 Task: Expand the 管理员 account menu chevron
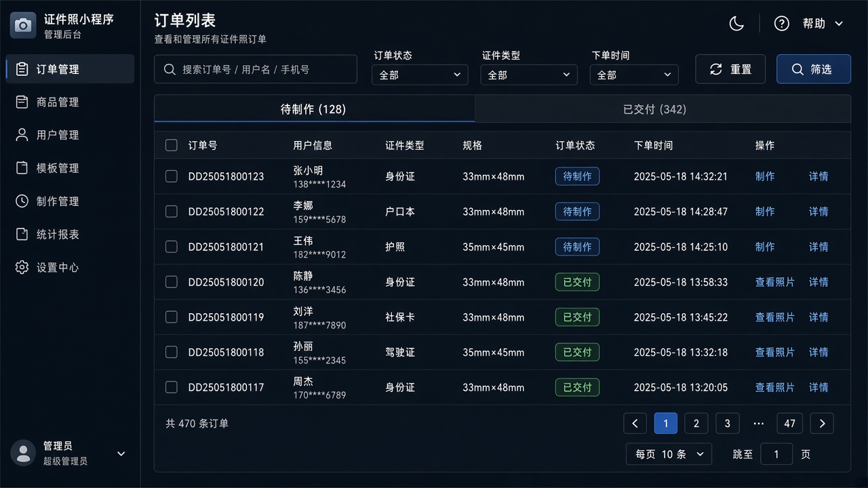[x=121, y=453]
